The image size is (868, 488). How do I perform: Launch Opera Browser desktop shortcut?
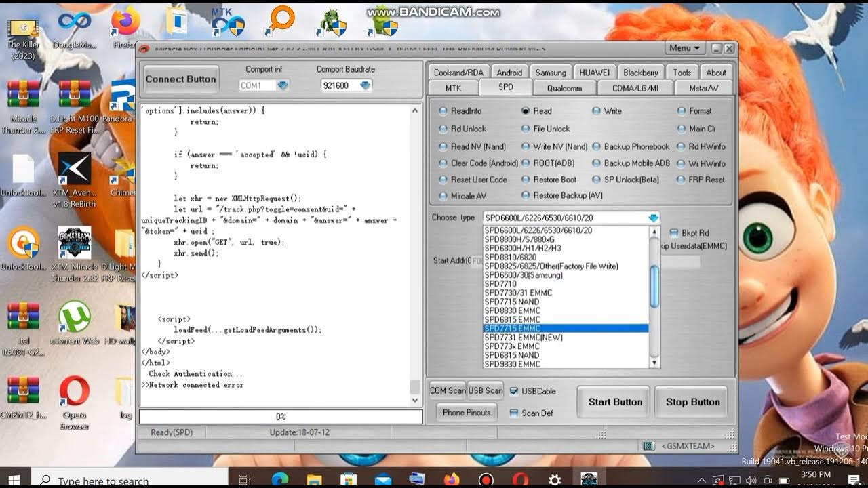click(x=75, y=391)
